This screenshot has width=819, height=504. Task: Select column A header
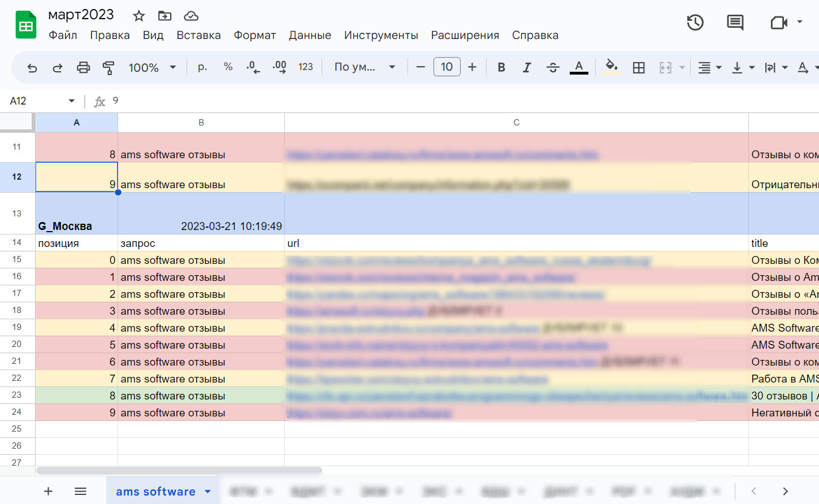point(77,123)
